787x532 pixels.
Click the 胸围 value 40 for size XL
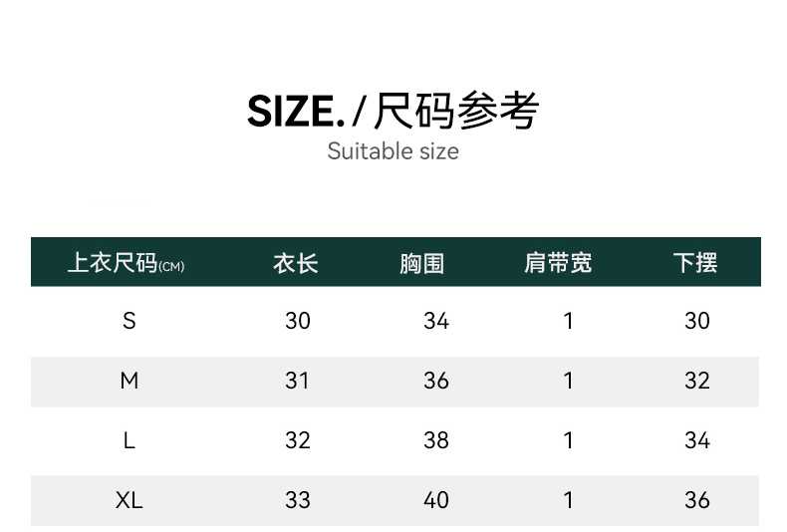[436, 500]
